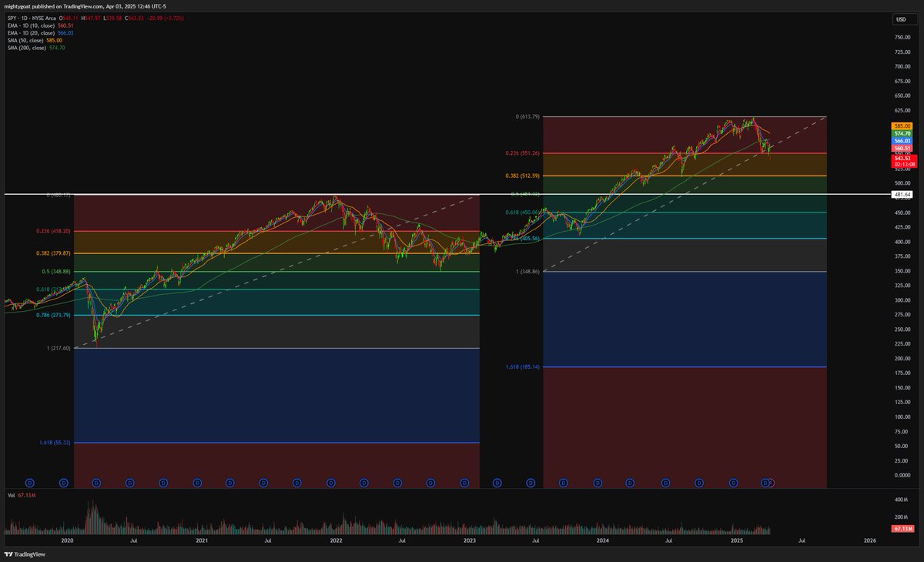The width and height of the screenshot is (924, 562).
Task: Click the dividend marker above the 2025 label
Action: click(x=733, y=482)
